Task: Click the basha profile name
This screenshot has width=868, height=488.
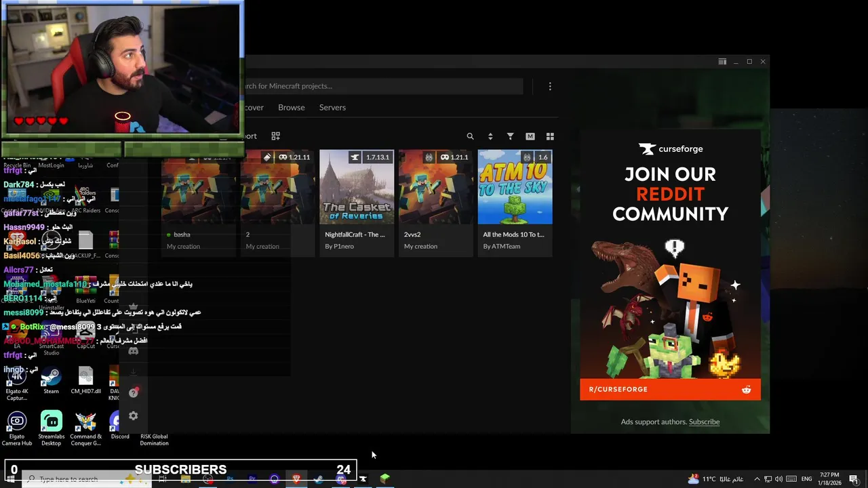Action: (182, 235)
